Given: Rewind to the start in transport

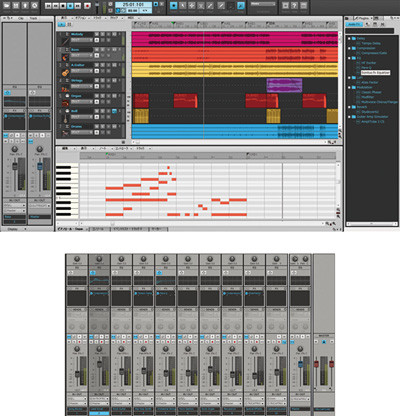Looking at the screenshot, I should [48, 6].
